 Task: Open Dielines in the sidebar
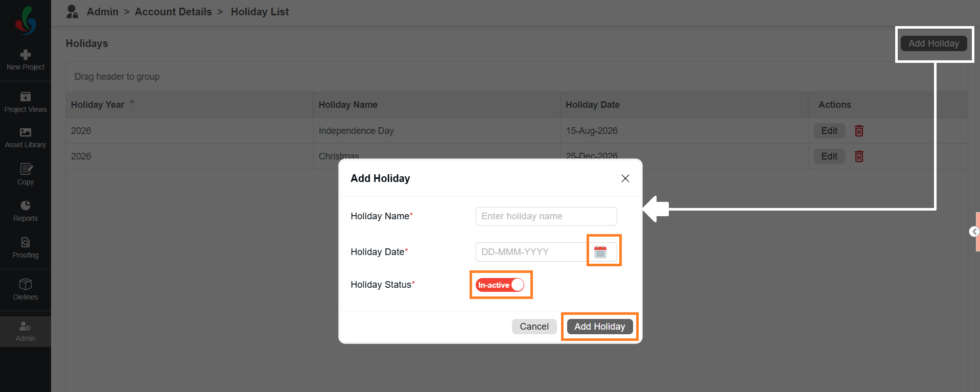click(26, 289)
